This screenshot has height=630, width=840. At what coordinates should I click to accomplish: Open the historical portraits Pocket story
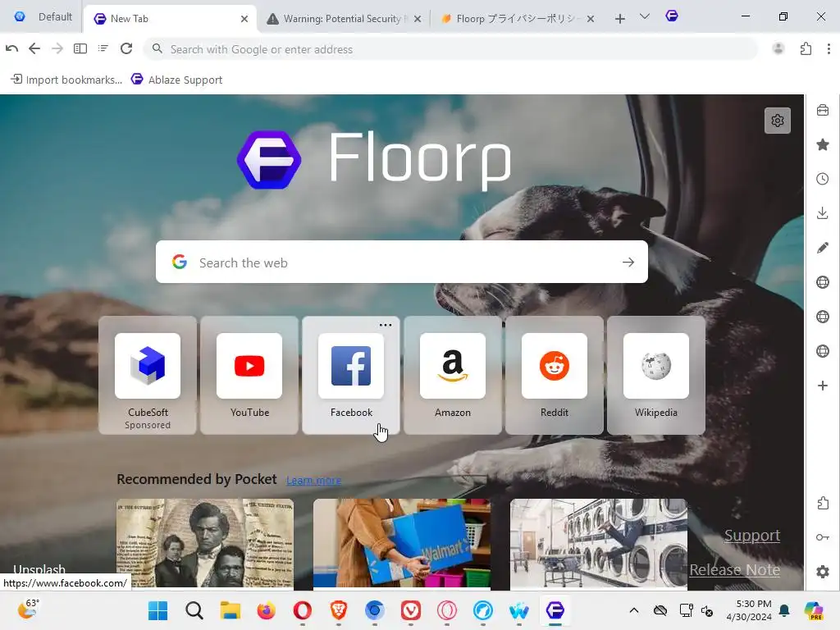coord(205,544)
